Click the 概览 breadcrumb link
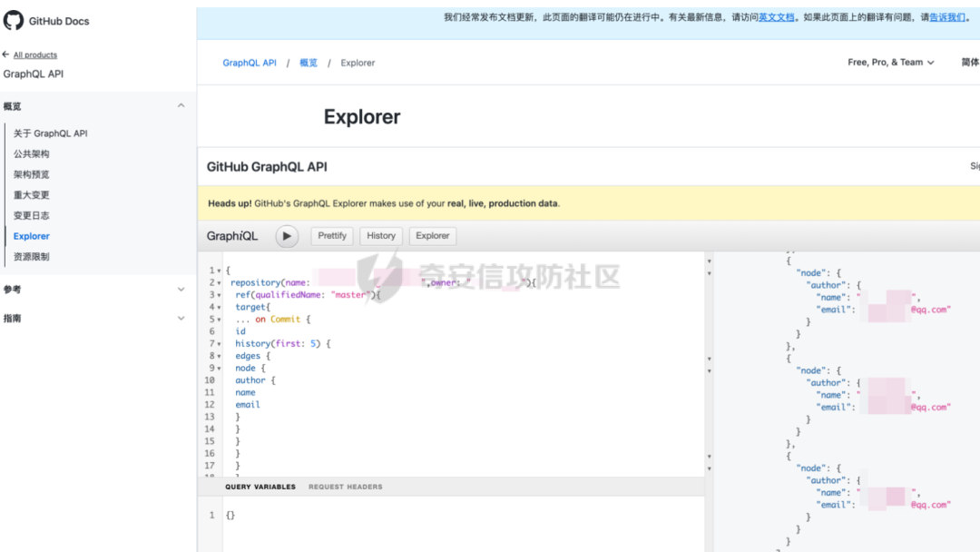The image size is (980, 552). click(x=309, y=63)
